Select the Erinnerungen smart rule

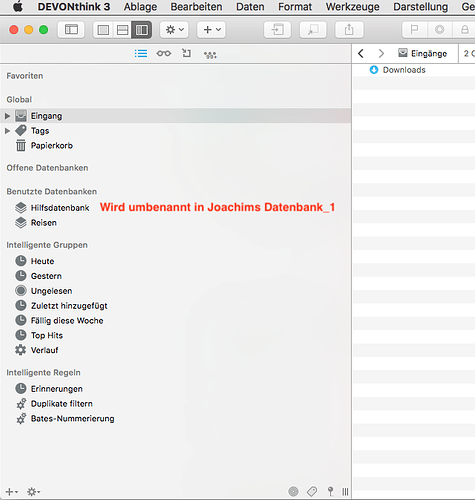57,389
